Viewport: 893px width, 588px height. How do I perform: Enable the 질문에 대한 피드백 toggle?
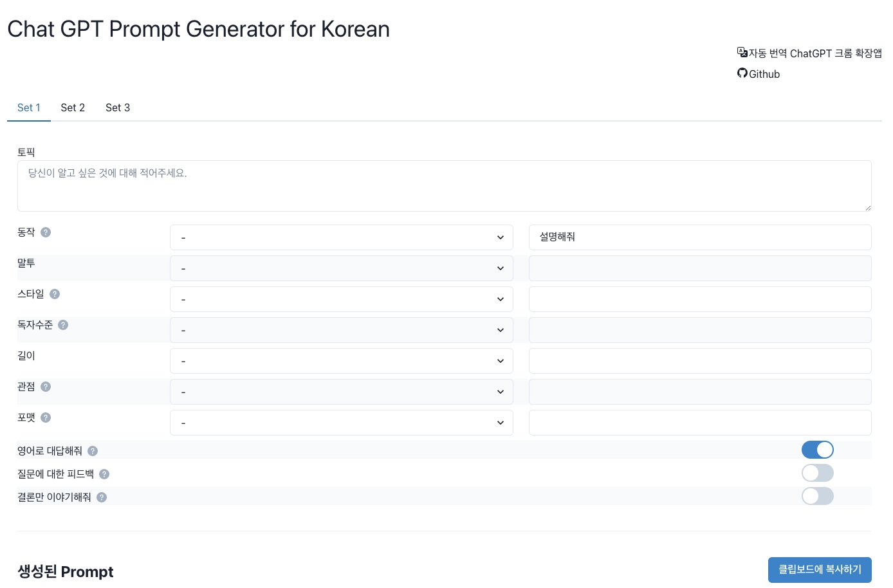coord(818,473)
